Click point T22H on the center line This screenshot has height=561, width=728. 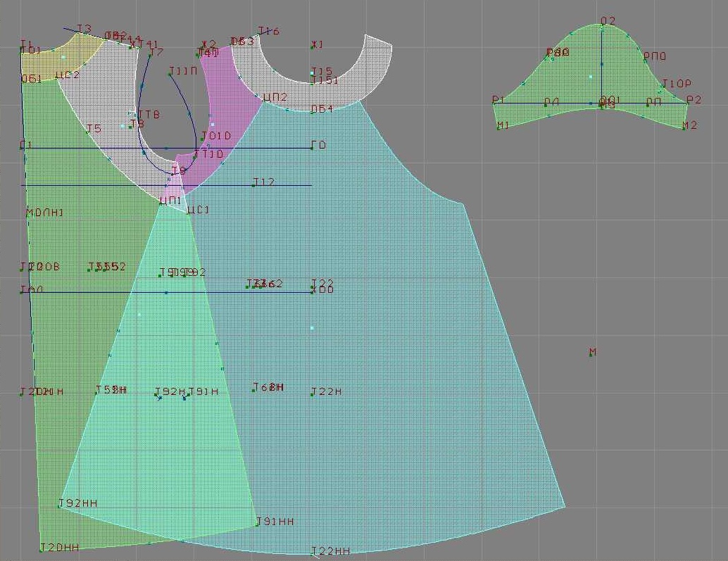[x=312, y=393]
